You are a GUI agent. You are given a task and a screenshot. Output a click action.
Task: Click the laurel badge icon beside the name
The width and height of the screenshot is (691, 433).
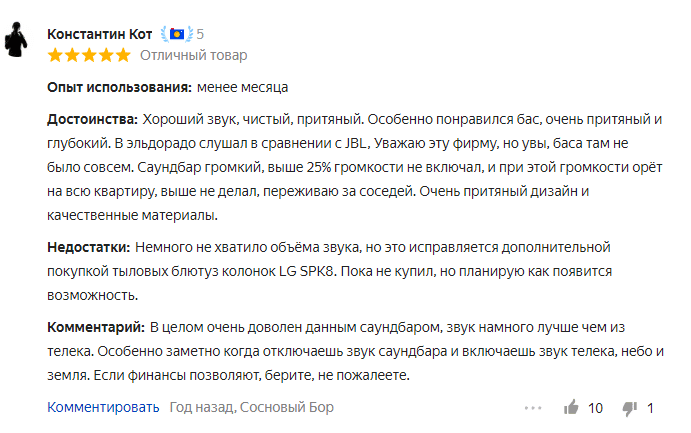point(177,34)
